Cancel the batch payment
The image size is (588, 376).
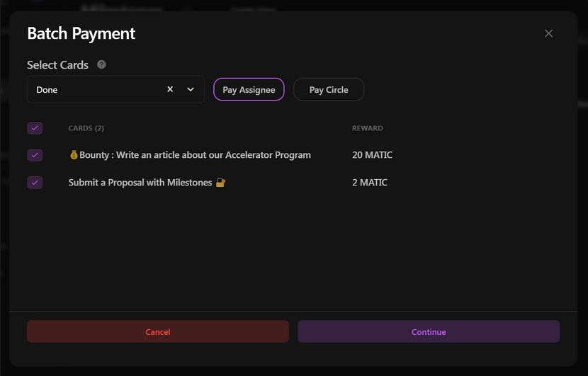[158, 331]
